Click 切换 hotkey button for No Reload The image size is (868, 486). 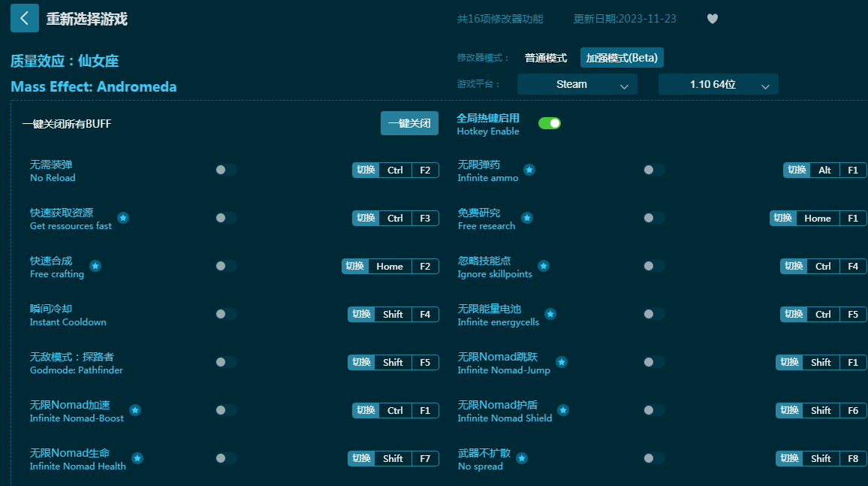pos(366,170)
